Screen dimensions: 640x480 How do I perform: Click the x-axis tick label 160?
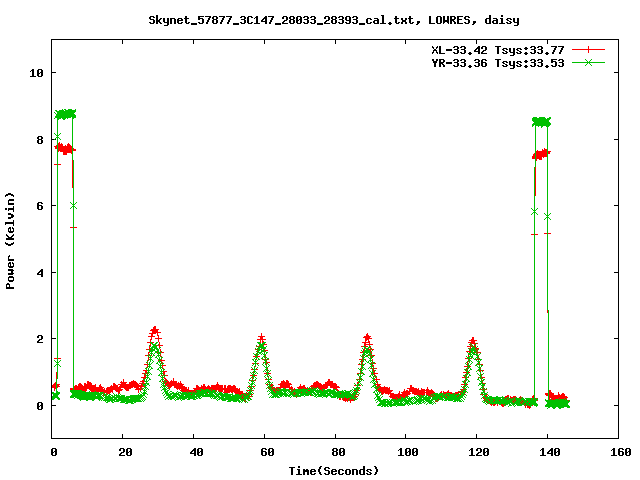(621, 452)
